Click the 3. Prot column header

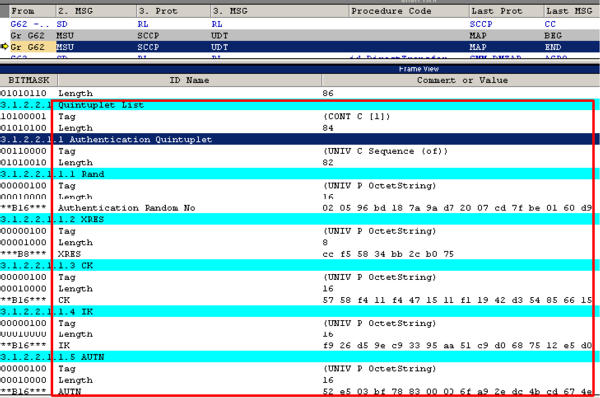173,11
